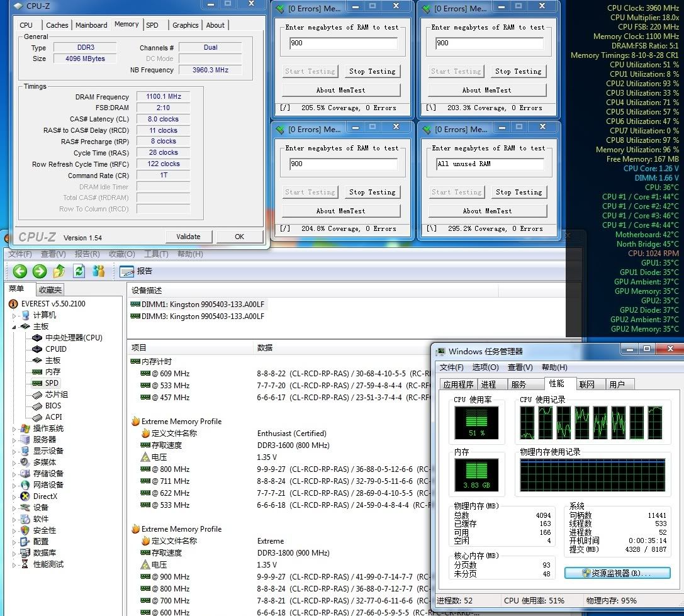This screenshot has width=684, height=616.
Task: Click the users icon in EVEREST toolbar
Action: [98, 271]
